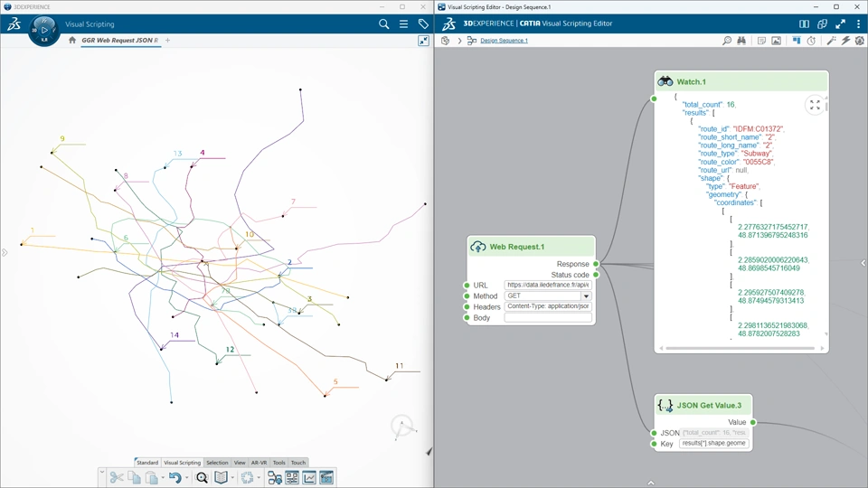Click the binoculars find icon in editor toolbar

(x=741, y=41)
